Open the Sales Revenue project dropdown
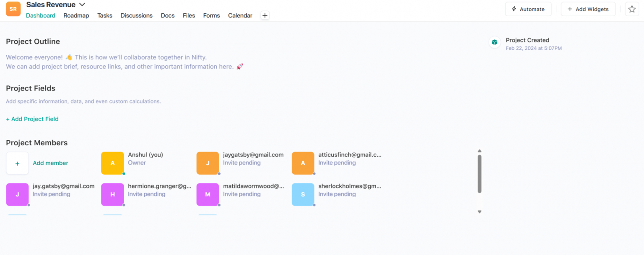 click(x=82, y=5)
